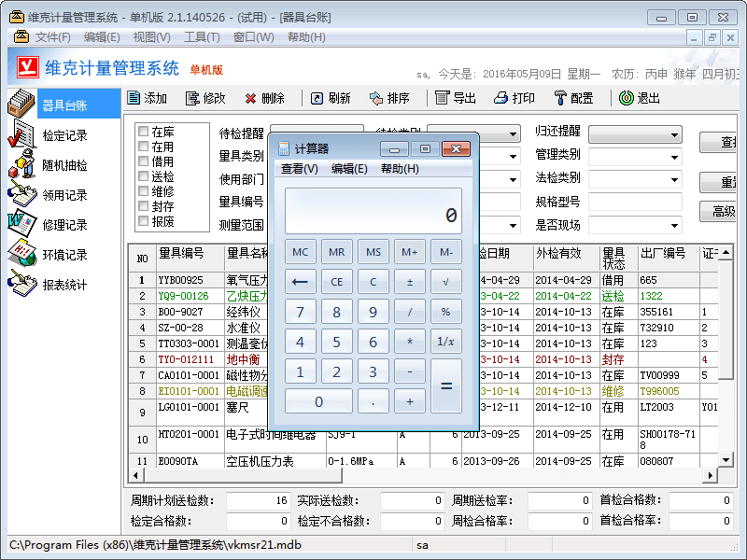Open 检定记录 in the sidebar
This screenshot has width=747, height=560.
coord(63,136)
